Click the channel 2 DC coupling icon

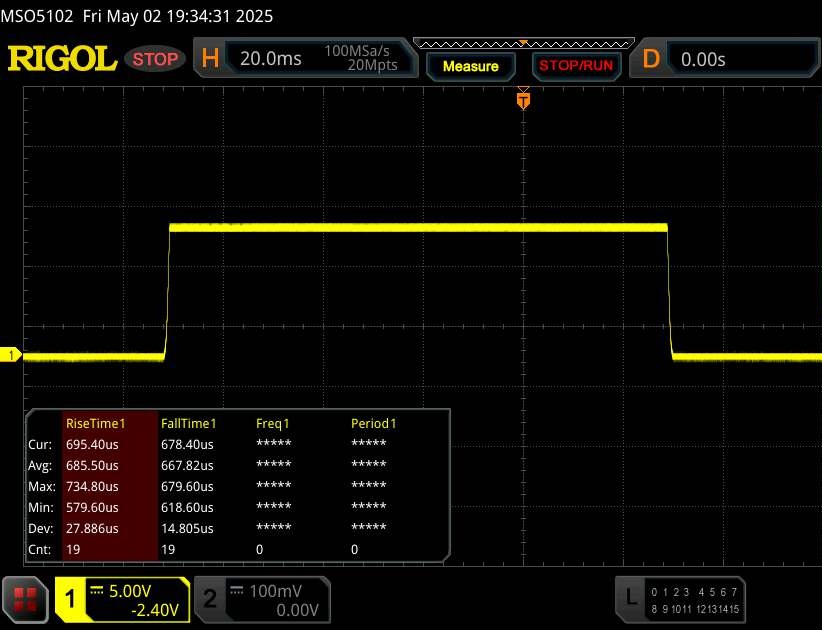[x=237, y=590]
